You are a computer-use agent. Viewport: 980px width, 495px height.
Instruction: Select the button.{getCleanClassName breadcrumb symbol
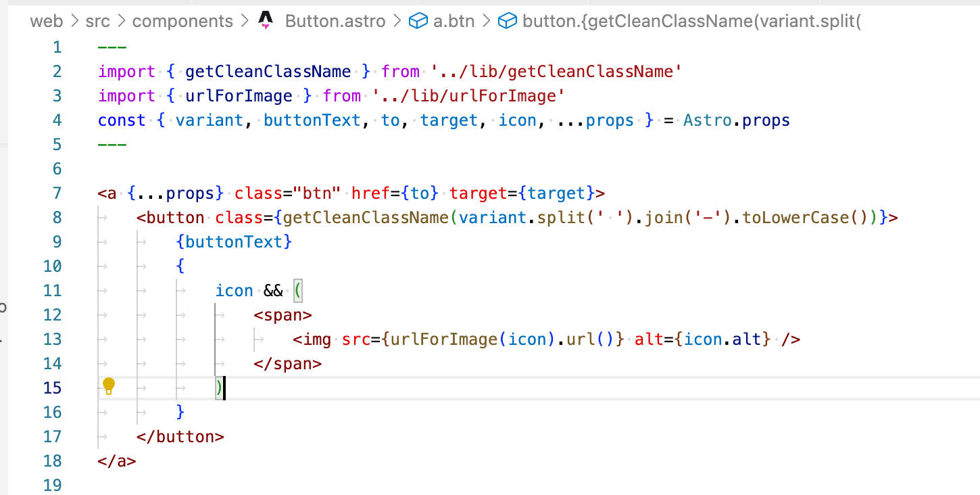(691, 22)
